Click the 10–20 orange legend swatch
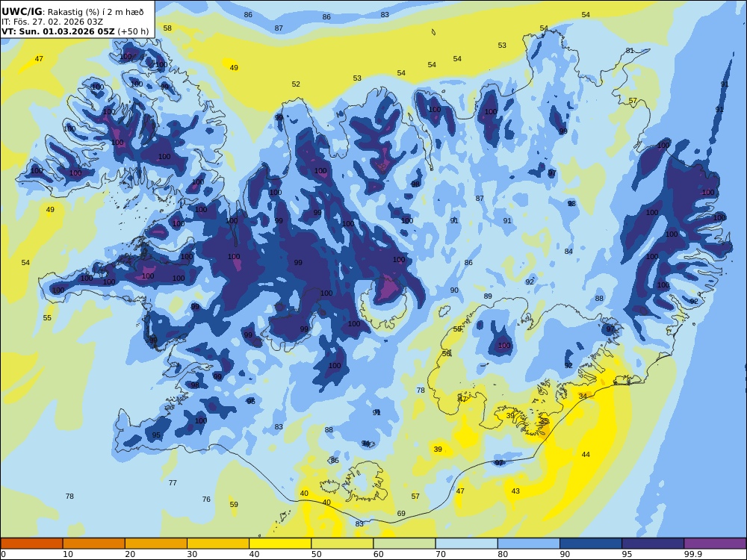The width and height of the screenshot is (747, 560). coord(94,544)
